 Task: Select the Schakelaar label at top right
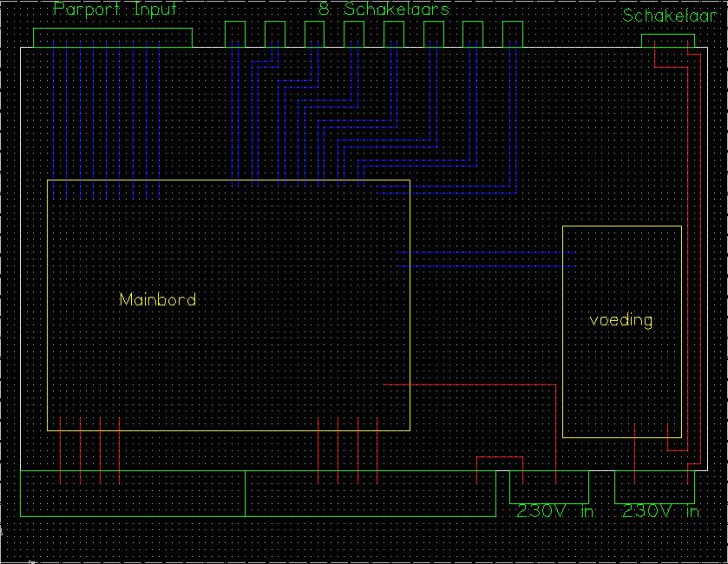[x=673, y=16]
